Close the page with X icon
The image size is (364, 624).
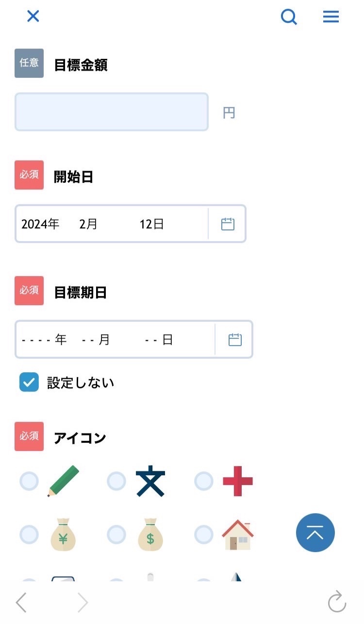tap(33, 16)
